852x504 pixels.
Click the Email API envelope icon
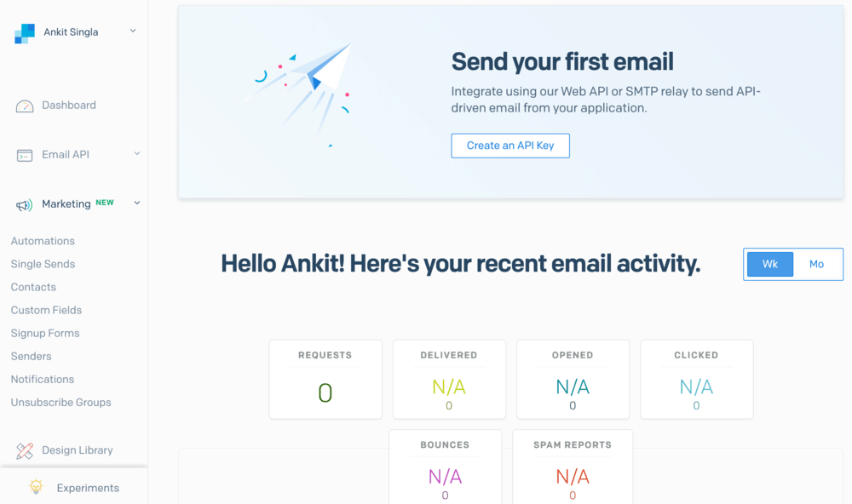(23, 154)
